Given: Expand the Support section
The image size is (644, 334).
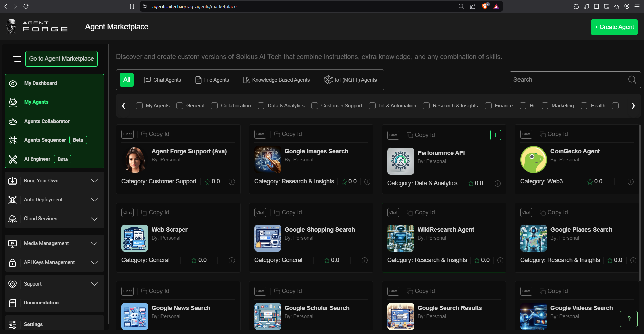Looking at the screenshot, I should [x=55, y=284].
